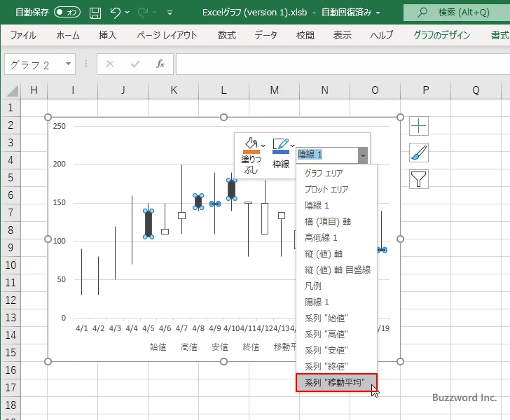Open the データ tab
This screenshot has height=420, width=510.
[266, 35]
